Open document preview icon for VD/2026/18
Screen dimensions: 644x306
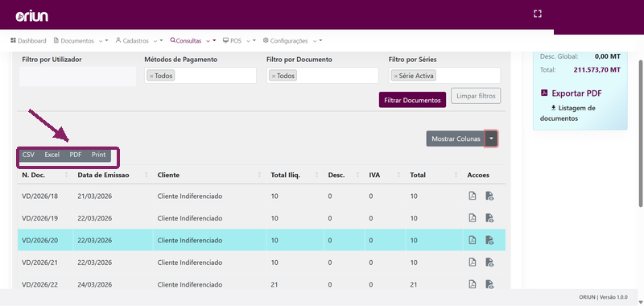click(489, 196)
